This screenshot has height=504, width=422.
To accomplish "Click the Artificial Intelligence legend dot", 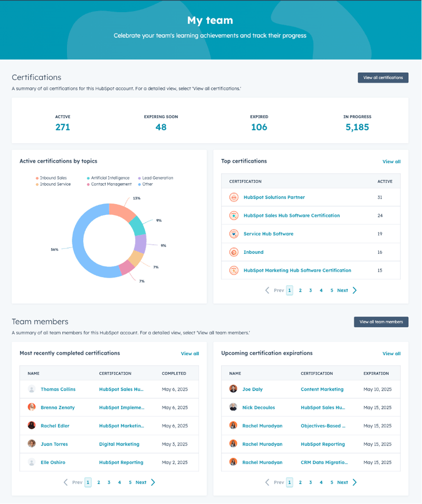I will (88, 178).
